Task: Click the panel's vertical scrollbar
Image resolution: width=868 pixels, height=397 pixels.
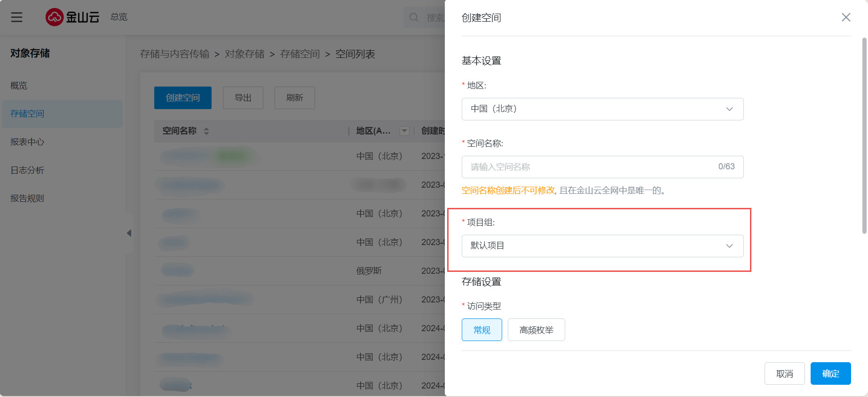Action: coord(864,136)
